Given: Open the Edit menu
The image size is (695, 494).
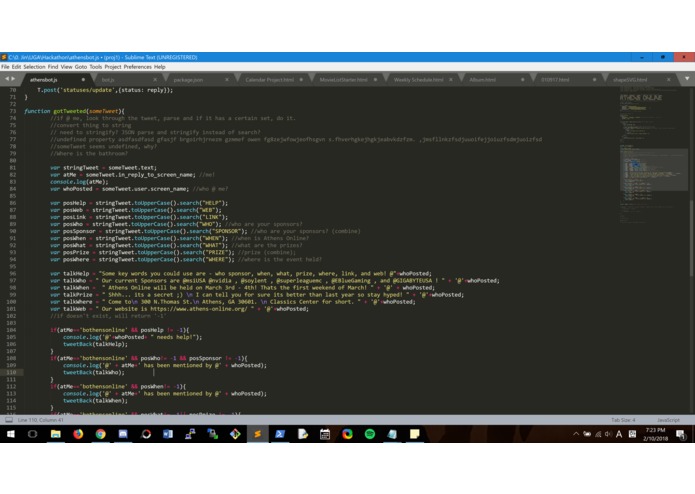Looking at the screenshot, I should (16, 67).
